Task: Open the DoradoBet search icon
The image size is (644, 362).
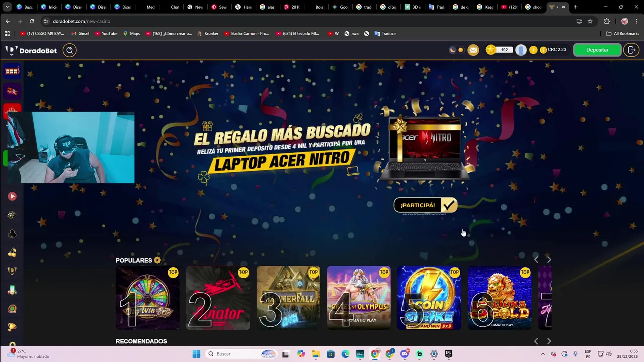Action: (x=70, y=50)
